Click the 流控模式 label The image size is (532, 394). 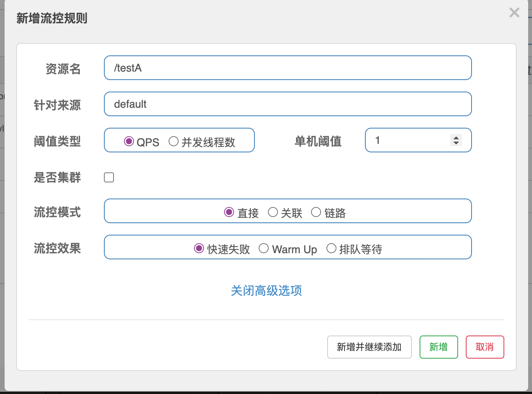tap(57, 212)
